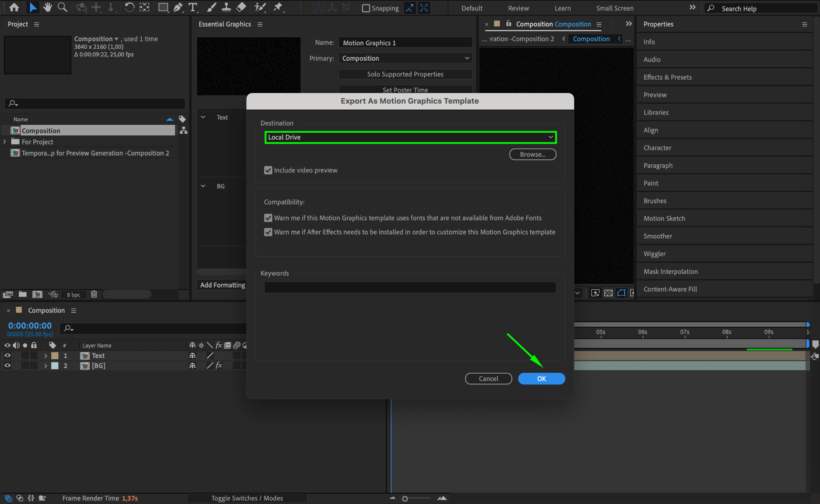Viewport: 820px width, 504px height.
Task: Open the Destination Local Drive dropdown
Action: pos(410,137)
